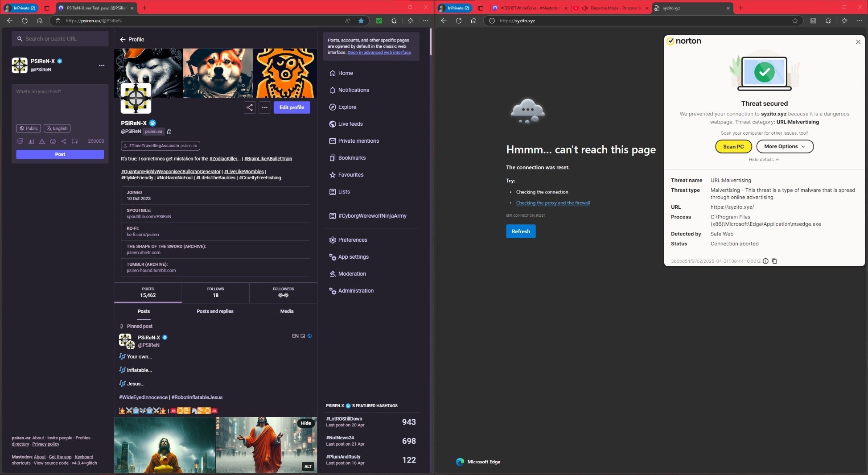Add images via the compose media icon
This screenshot has height=475, width=868.
[20, 141]
